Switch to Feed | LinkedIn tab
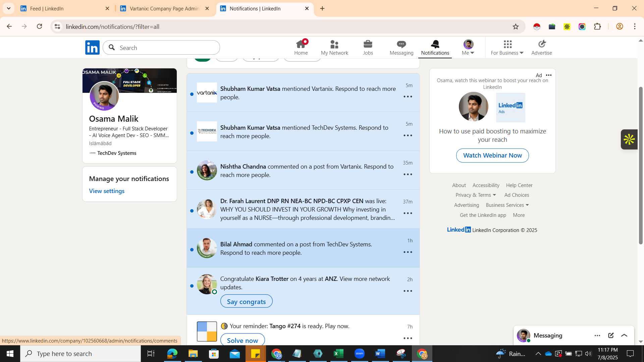The image size is (644, 362). [x=64, y=8]
